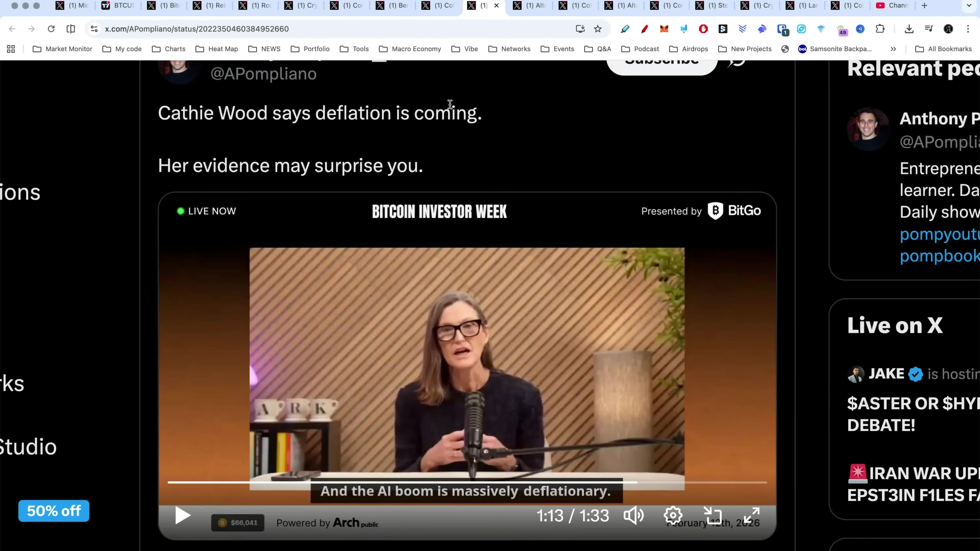
Task: Open @APompliano handle link in post
Action: (263, 74)
